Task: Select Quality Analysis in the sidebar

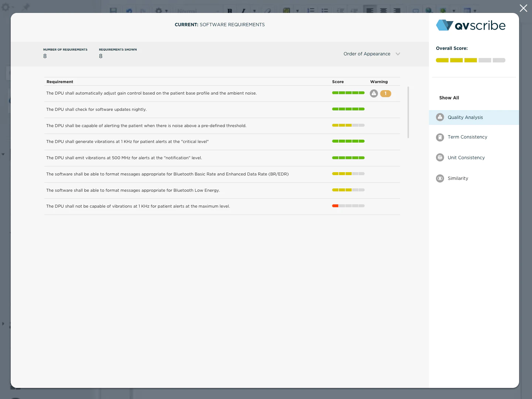Action: point(465,117)
